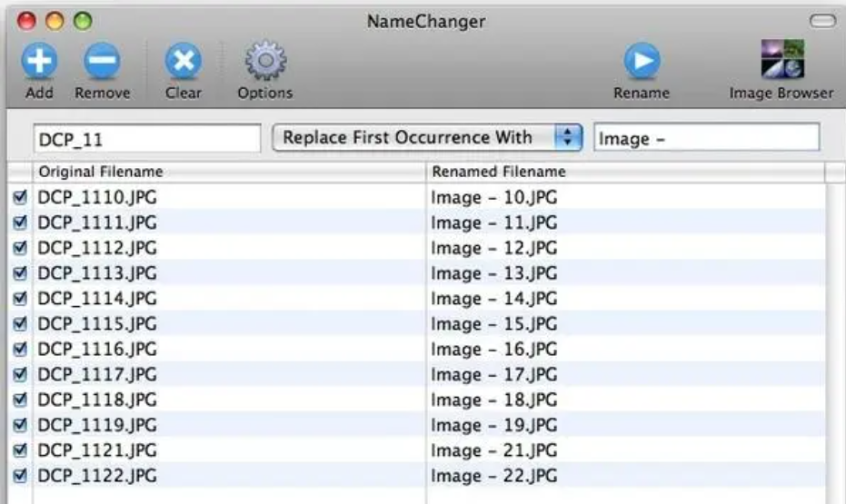
Task: Click renamed entry Image - 13.JPG
Action: 493,273
